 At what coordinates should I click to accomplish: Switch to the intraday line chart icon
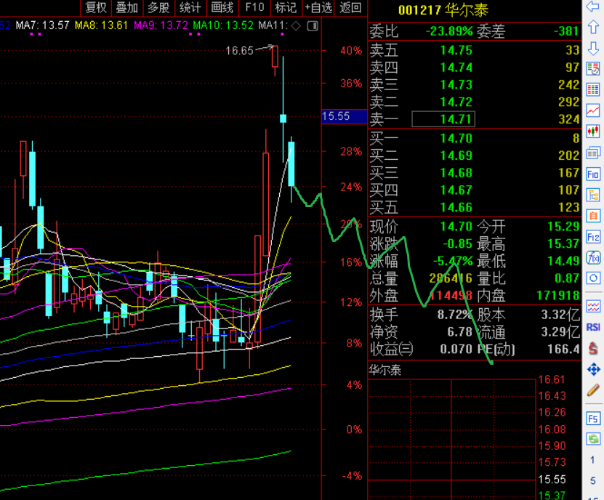(593, 111)
